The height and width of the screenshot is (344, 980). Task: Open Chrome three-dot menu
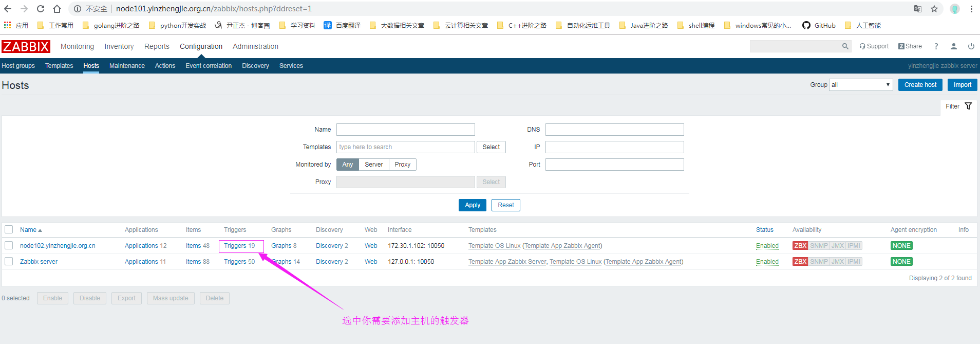pyautogui.click(x=971, y=9)
